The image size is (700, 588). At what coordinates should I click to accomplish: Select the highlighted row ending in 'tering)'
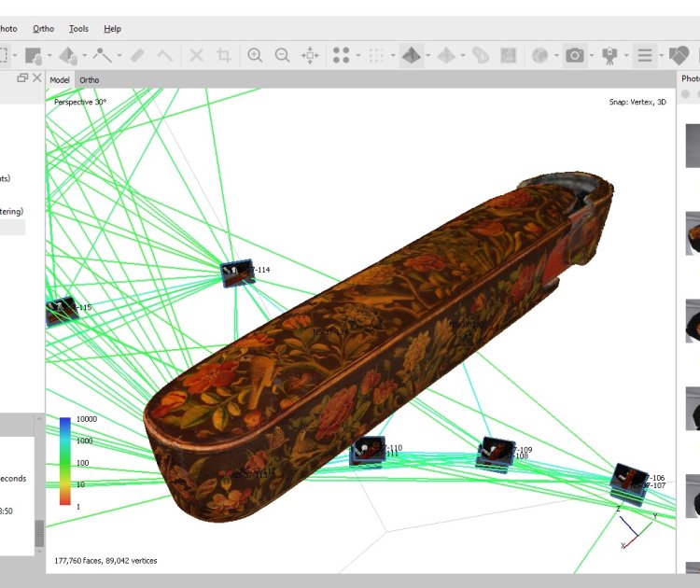(x=12, y=211)
